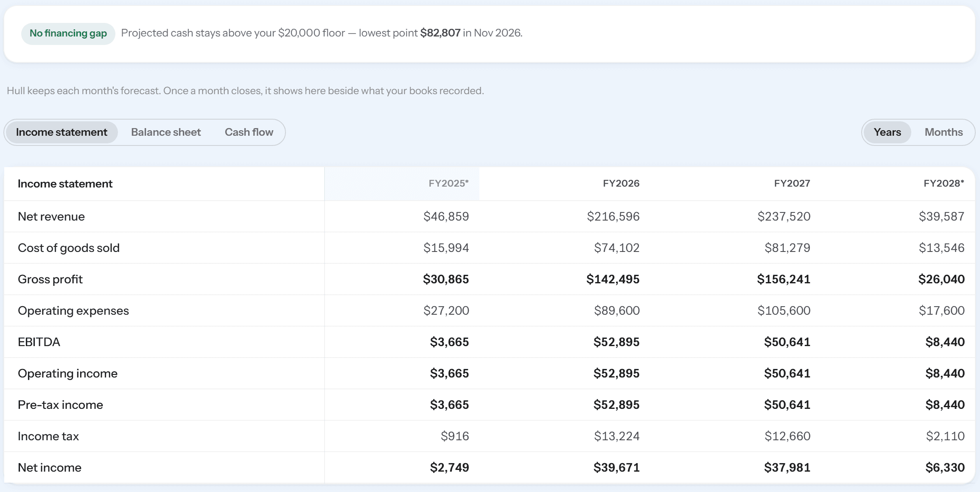Select the Income tax row label
The width and height of the screenshot is (980, 492).
pyautogui.click(x=48, y=436)
